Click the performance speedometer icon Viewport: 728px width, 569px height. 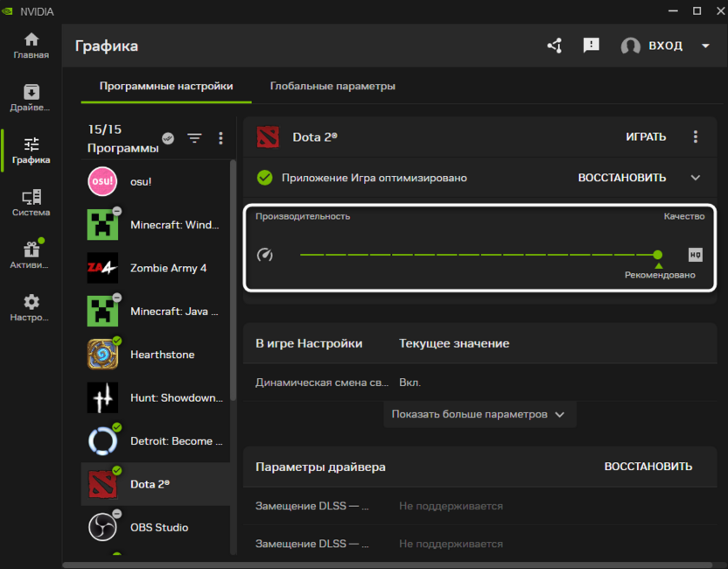pos(265,255)
